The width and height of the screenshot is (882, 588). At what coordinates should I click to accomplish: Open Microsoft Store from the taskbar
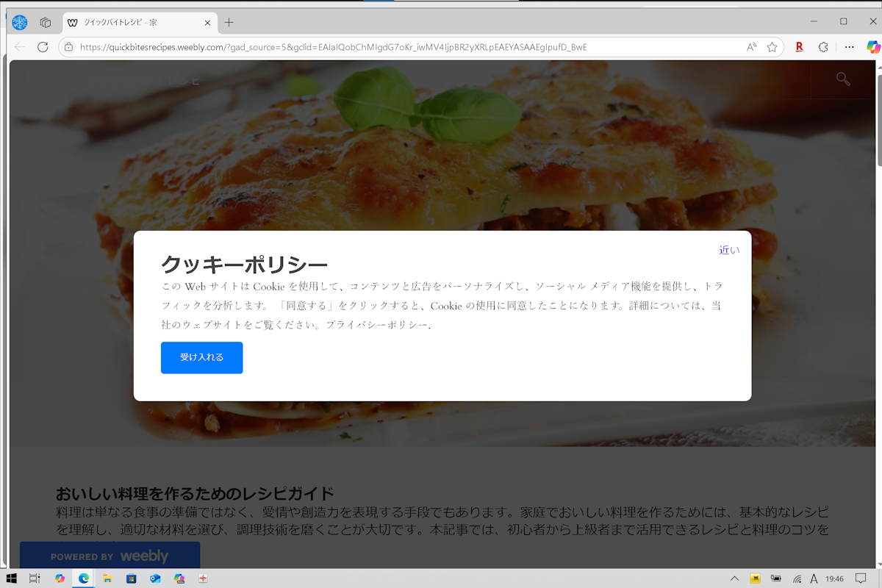(x=131, y=578)
